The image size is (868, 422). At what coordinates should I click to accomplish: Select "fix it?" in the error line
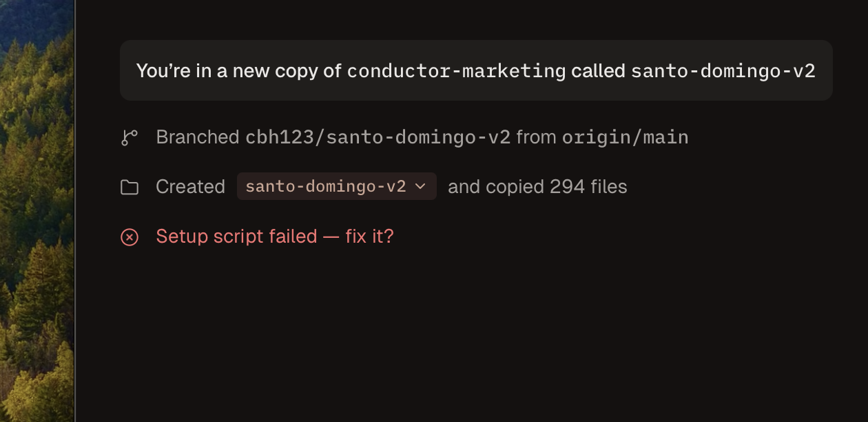pyautogui.click(x=369, y=237)
